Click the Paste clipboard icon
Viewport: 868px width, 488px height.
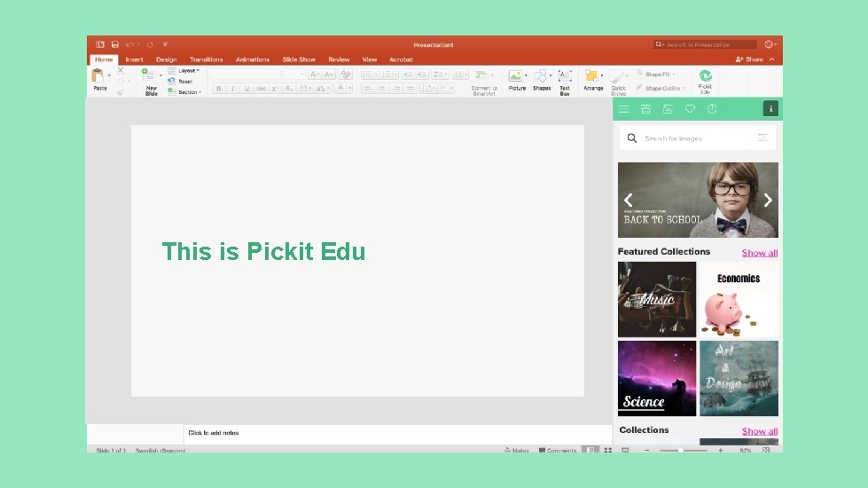98,75
